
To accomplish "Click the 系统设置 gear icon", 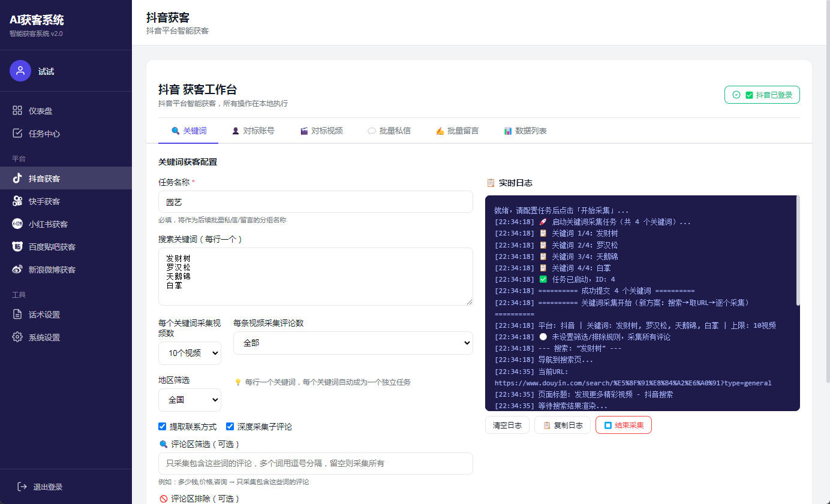I will tap(17, 337).
